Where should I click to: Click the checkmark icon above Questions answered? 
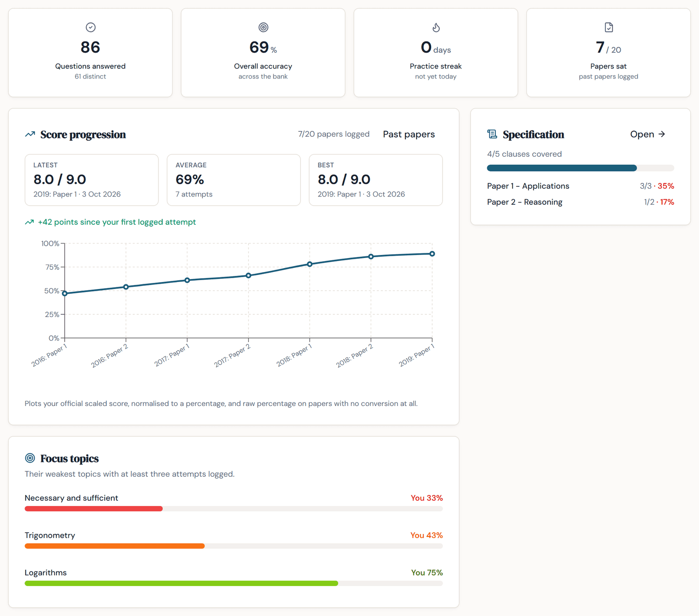pyautogui.click(x=90, y=28)
